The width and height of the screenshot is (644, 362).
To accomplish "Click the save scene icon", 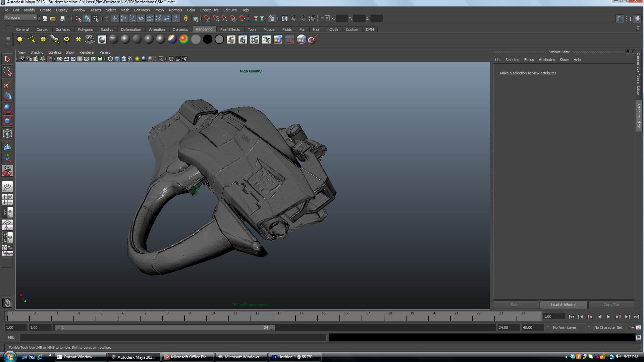I will coord(62,18).
